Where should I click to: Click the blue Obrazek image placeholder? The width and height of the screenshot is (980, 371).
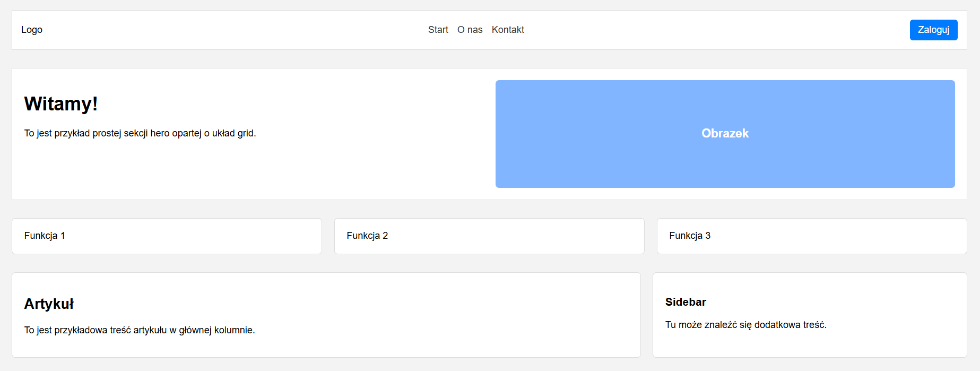point(725,134)
